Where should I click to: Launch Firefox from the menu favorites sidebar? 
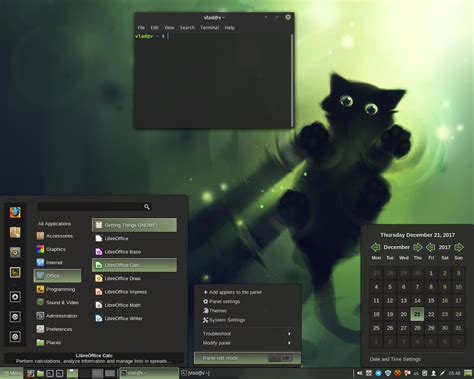(x=15, y=212)
